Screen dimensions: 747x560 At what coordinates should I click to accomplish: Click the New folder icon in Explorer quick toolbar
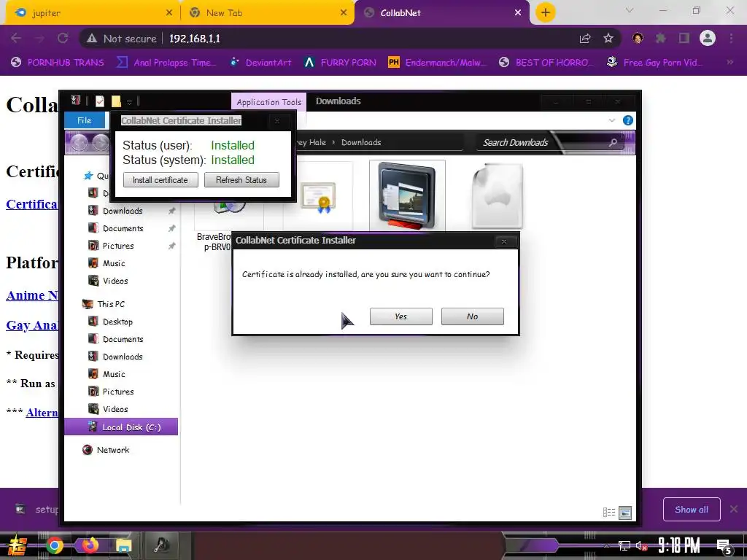[116, 101]
